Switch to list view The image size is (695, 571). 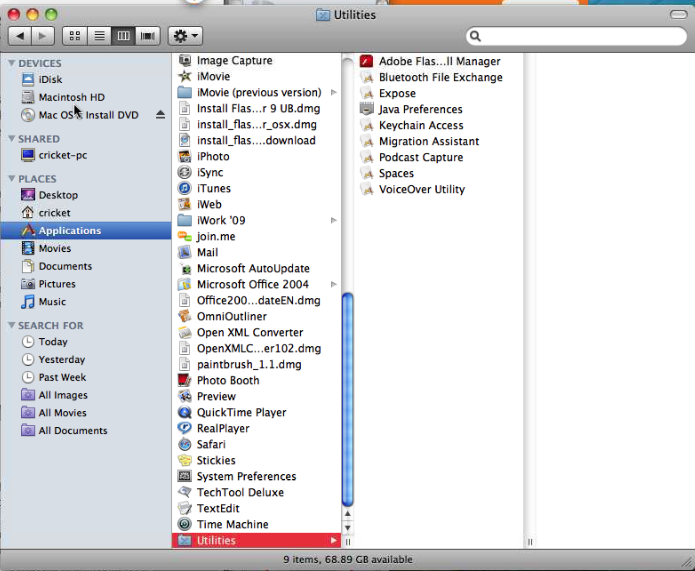99,36
